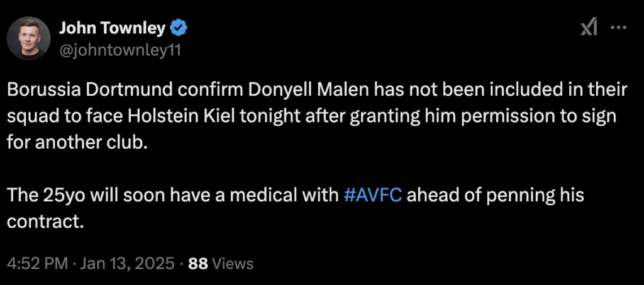Click the blue verified badge

179,28
